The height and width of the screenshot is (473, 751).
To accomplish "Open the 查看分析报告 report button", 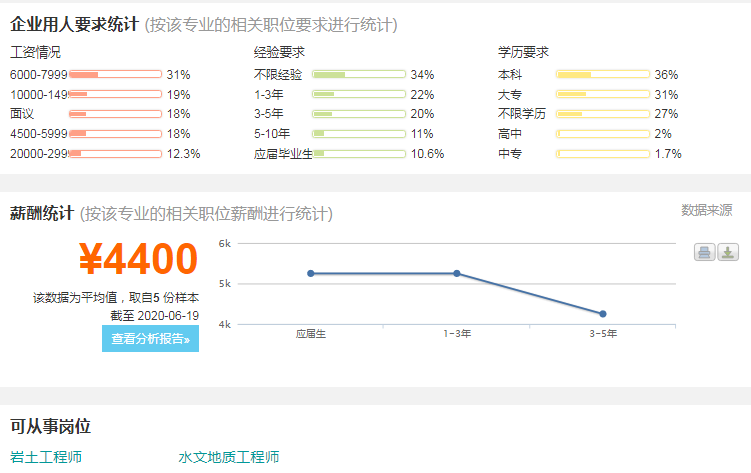I will (x=150, y=338).
